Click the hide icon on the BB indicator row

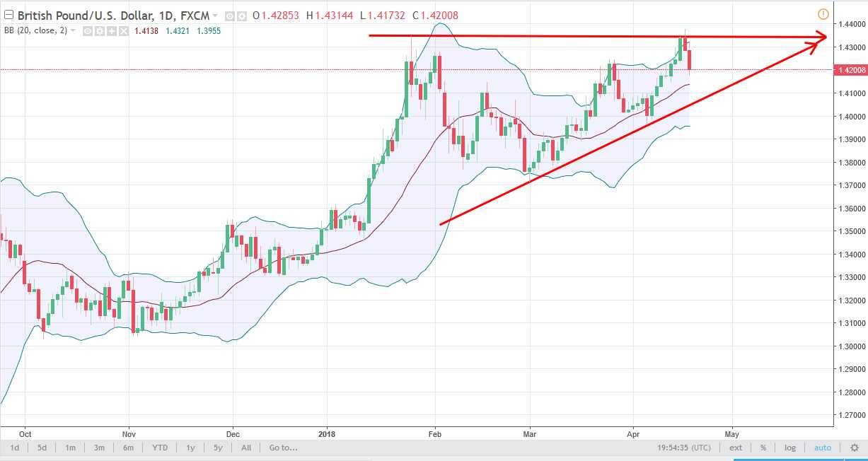point(87,31)
